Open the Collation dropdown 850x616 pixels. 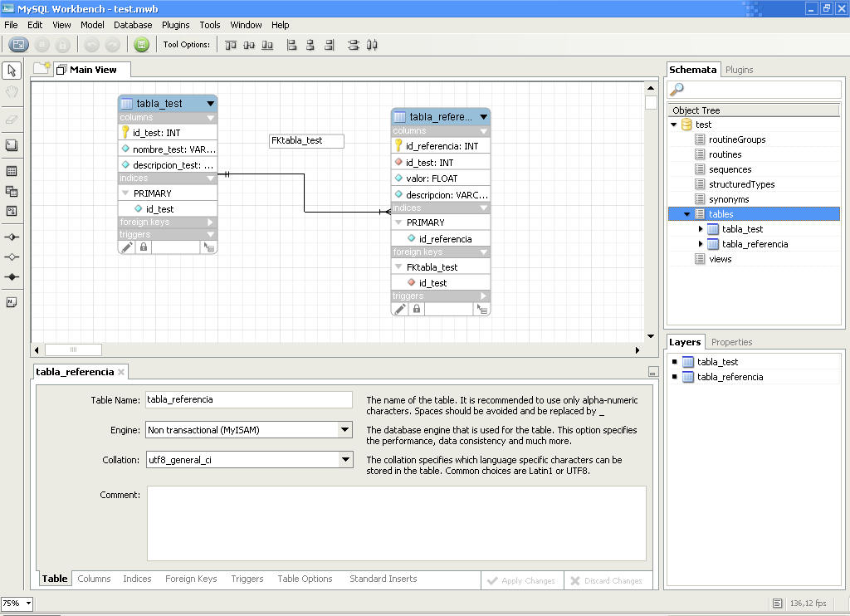click(345, 460)
